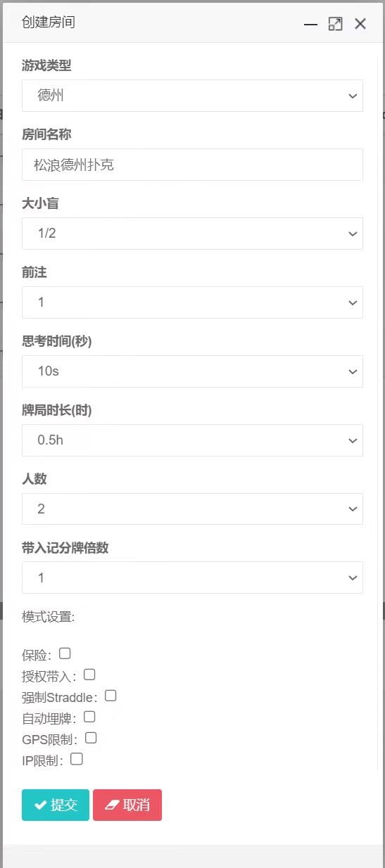The height and width of the screenshot is (868, 385).
Task: Check the 授权带入 option
Action: point(89,675)
